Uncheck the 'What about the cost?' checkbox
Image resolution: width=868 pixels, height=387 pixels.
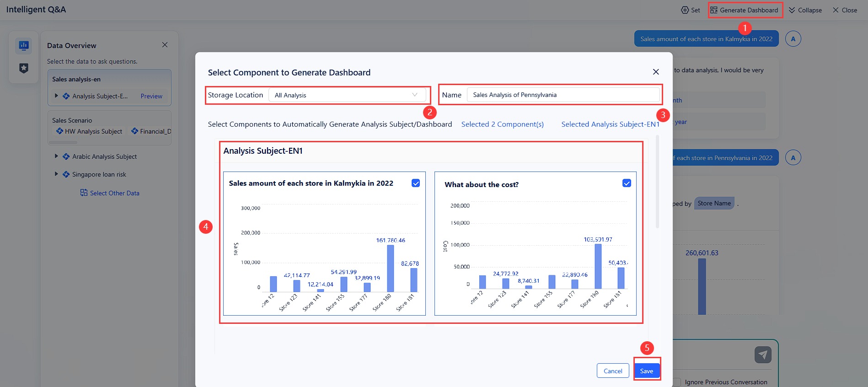click(627, 183)
